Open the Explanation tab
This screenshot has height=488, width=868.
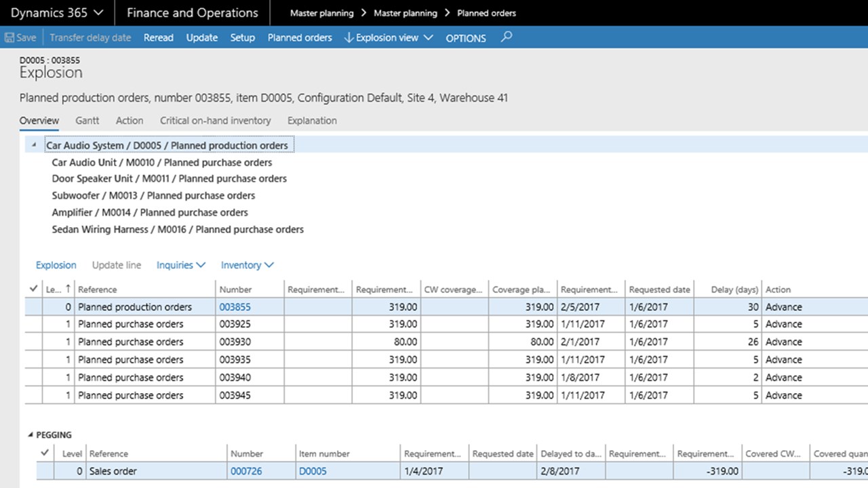click(x=312, y=121)
